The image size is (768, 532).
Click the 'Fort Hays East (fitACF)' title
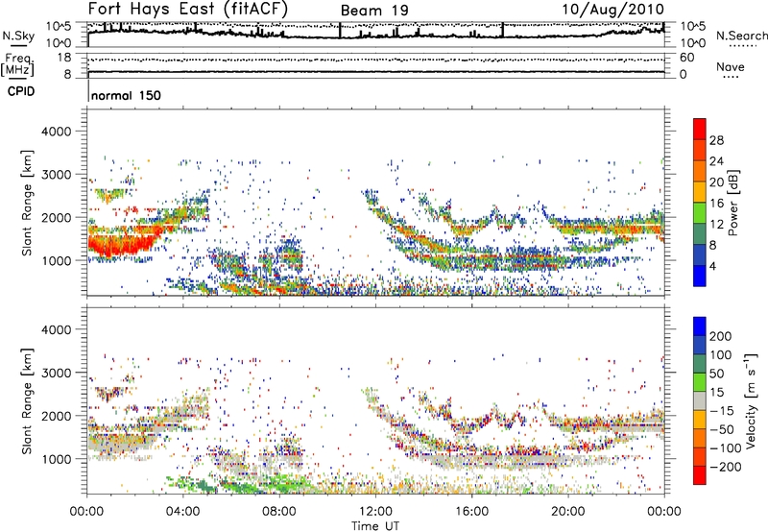pos(187,9)
